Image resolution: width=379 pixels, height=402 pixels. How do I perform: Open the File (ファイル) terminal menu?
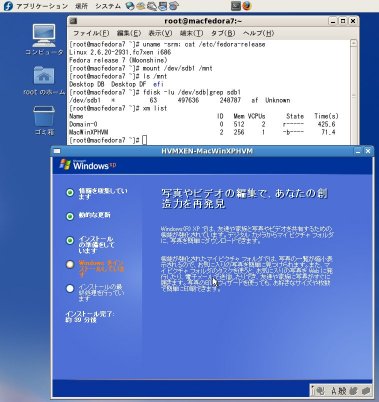[x=91, y=33]
